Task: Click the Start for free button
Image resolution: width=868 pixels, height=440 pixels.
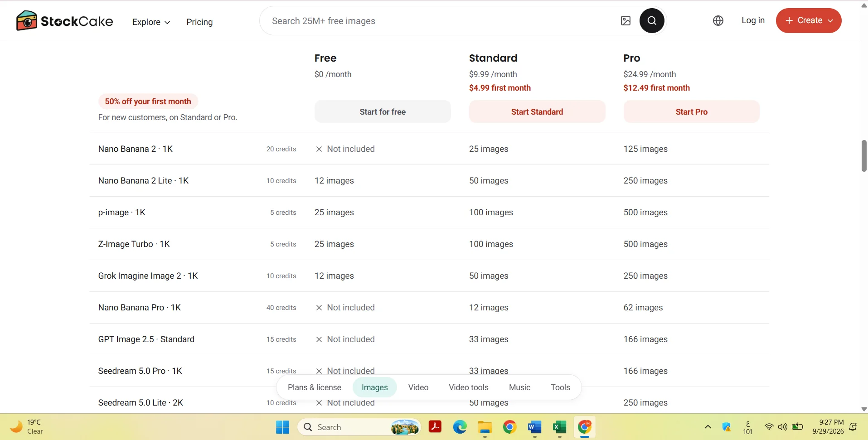Action: pos(383,111)
